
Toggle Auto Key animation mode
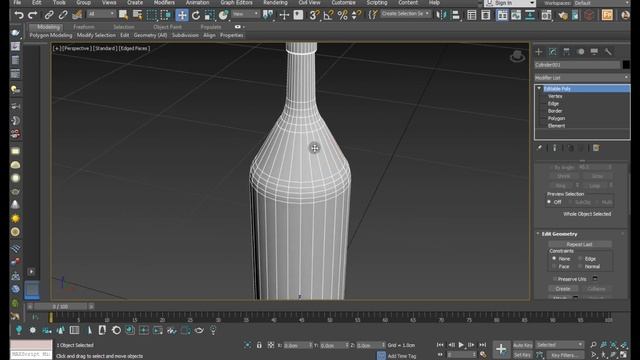[x=522, y=345]
